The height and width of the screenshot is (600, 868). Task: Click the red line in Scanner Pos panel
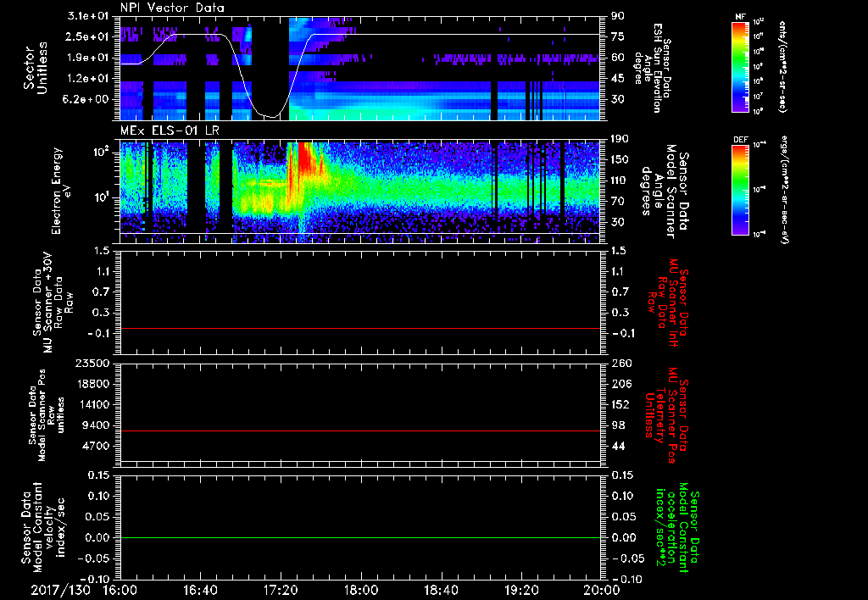point(360,431)
